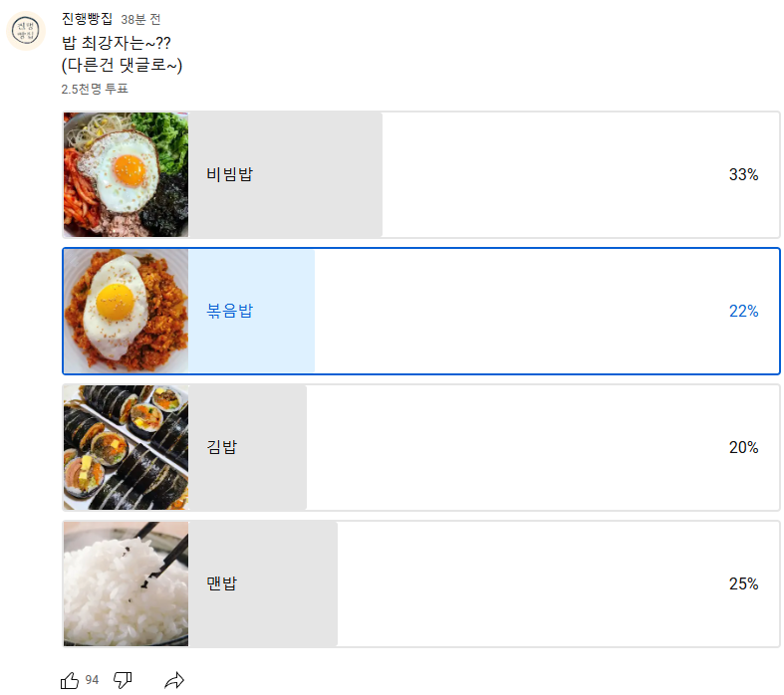Choose the 맨밥 poll option label
This screenshot has height=695, width=784.
(221, 584)
